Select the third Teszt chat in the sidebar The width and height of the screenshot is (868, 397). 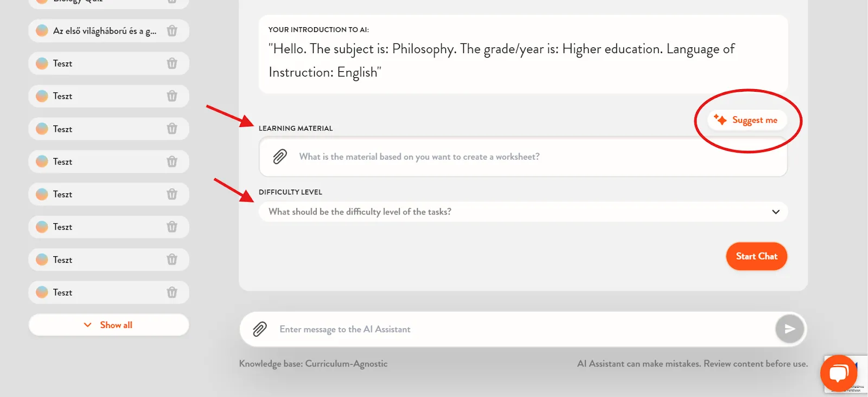click(108, 129)
